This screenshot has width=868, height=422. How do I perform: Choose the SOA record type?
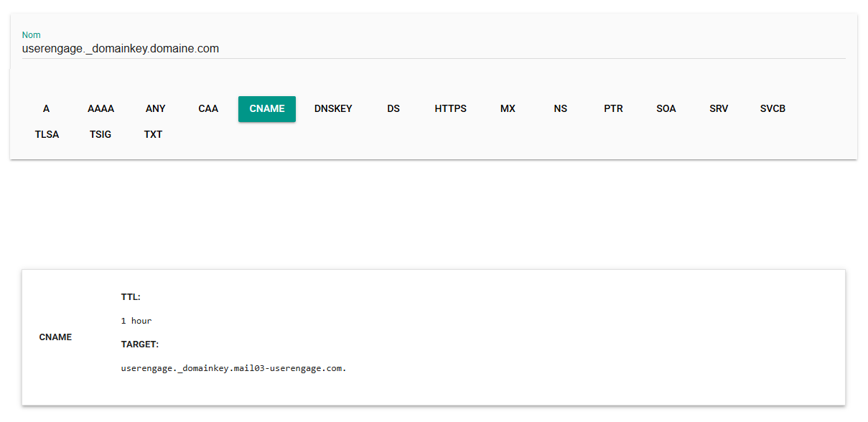pos(666,109)
